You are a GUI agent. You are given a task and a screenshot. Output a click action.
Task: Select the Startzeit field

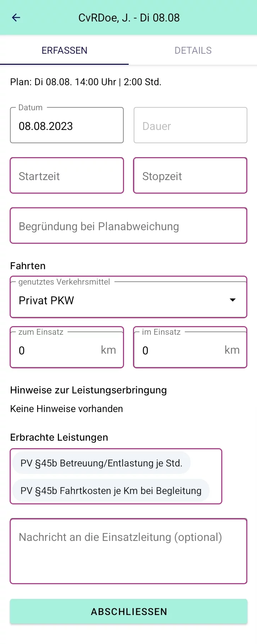pyautogui.click(x=67, y=176)
